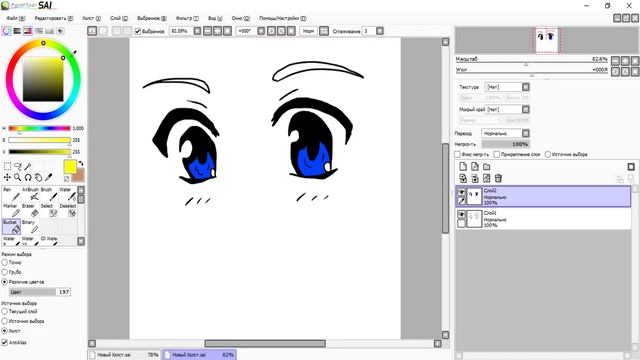Choose Холст as selection source
The width and height of the screenshot is (640, 360).
[x=5, y=331]
